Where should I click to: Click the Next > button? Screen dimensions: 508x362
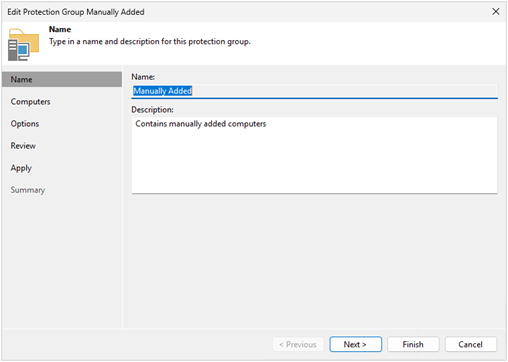tap(355, 344)
